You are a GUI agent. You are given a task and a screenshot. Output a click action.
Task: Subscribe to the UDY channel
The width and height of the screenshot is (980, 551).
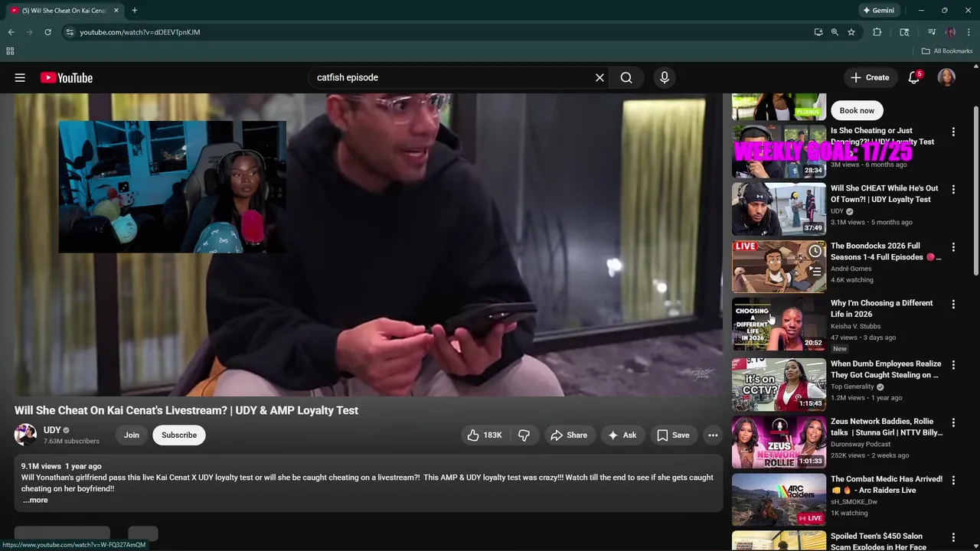click(x=179, y=435)
